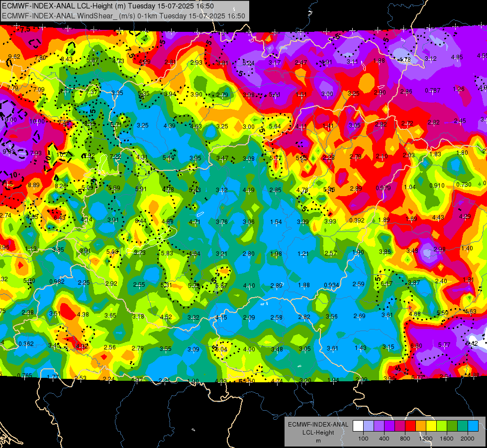Pick the orange legend color swatch

(x=421, y=426)
